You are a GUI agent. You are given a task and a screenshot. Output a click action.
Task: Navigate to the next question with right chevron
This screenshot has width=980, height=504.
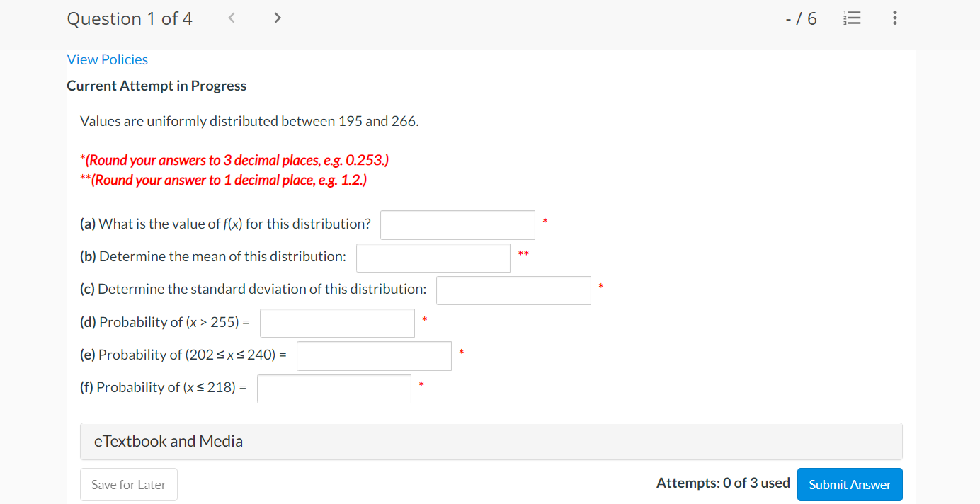(277, 18)
